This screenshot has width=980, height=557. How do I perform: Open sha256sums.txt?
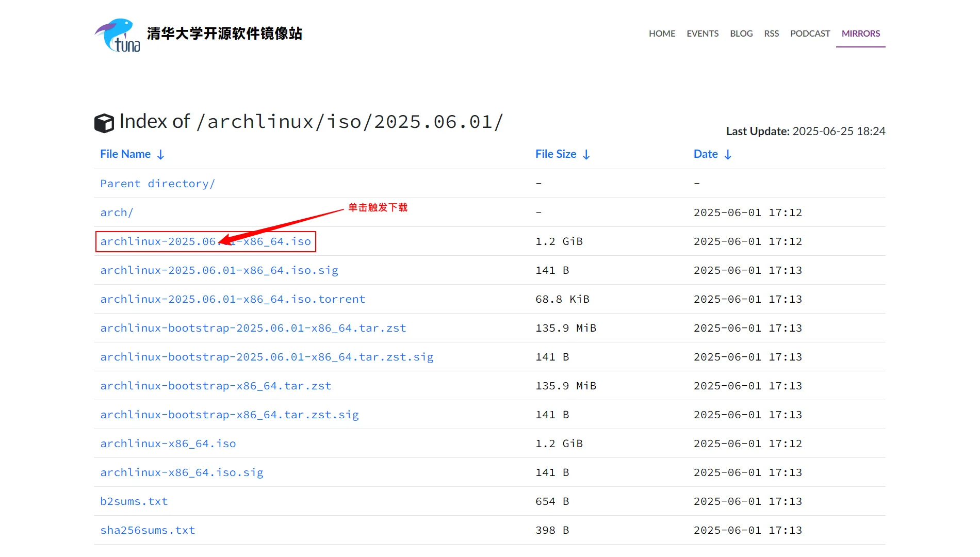pyautogui.click(x=148, y=530)
